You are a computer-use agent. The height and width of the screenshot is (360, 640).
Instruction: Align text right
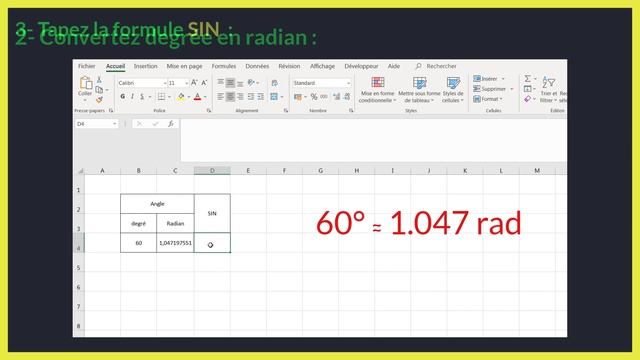point(240,97)
